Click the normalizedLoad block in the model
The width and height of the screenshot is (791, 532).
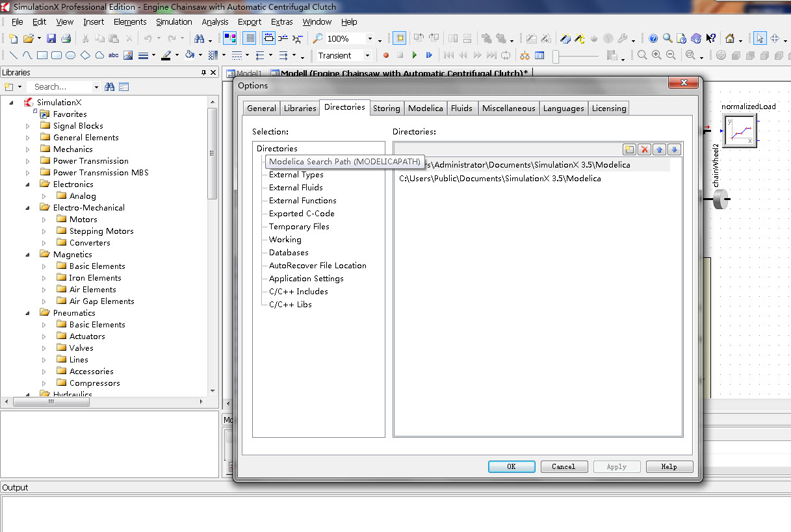pyautogui.click(x=740, y=131)
